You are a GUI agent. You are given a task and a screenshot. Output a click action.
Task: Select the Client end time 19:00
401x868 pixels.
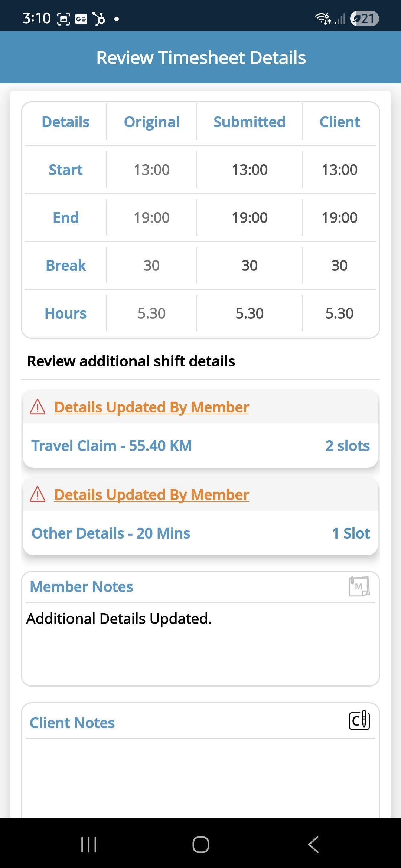coord(339,217)
